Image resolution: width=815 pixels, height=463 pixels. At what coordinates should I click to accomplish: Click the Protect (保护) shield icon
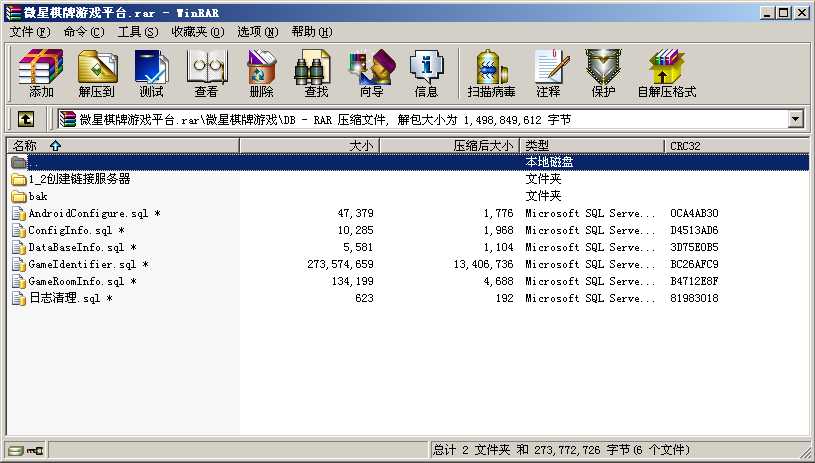[603, 73]
